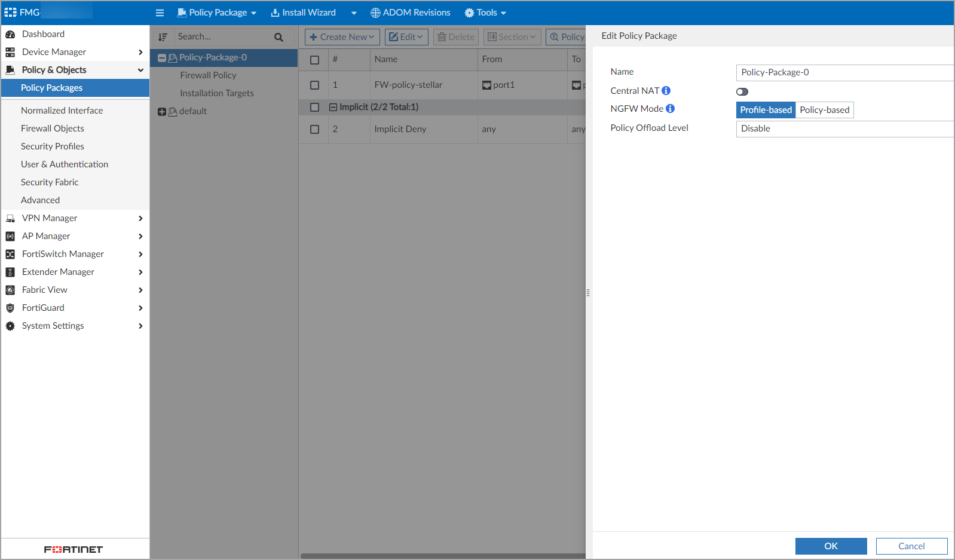The height and width of the screenshot is (560, 955).
Task: Click the sort order icon beside search
Action: pos(163,37)
